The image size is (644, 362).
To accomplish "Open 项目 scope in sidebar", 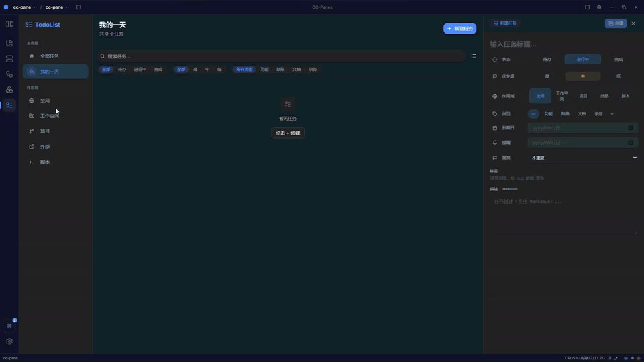I will click(x=56, y=131).
